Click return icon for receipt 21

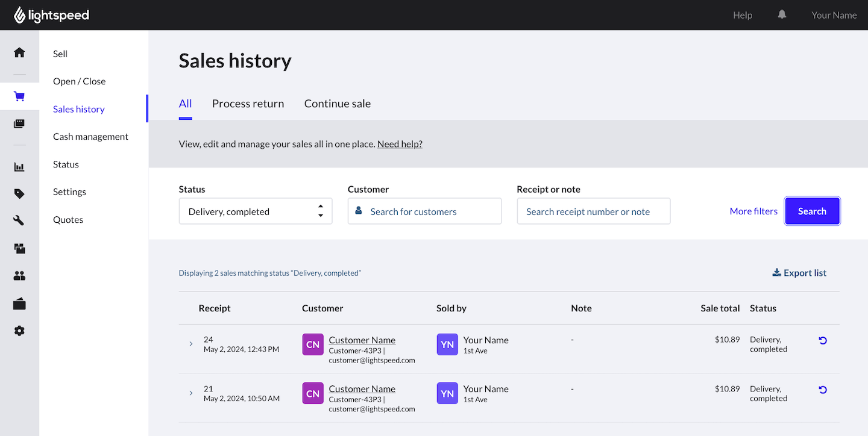pyautogui.click(x=822, y=390)
